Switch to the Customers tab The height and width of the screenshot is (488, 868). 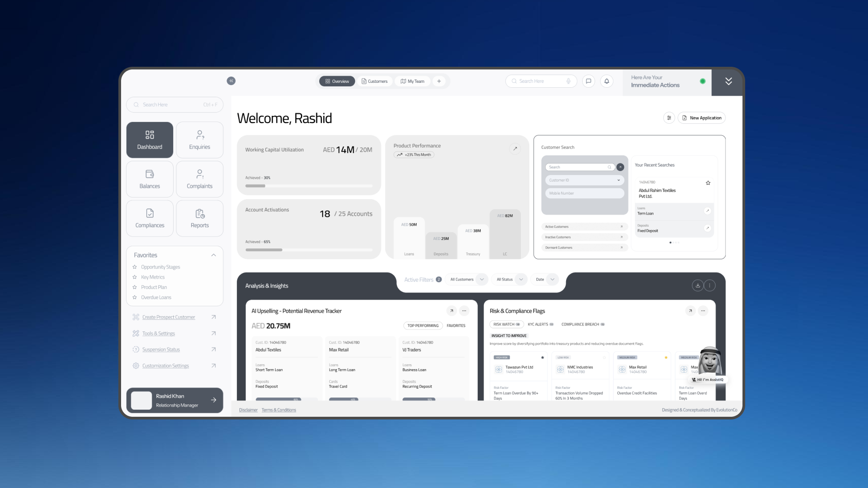click(x=374, y=81)
